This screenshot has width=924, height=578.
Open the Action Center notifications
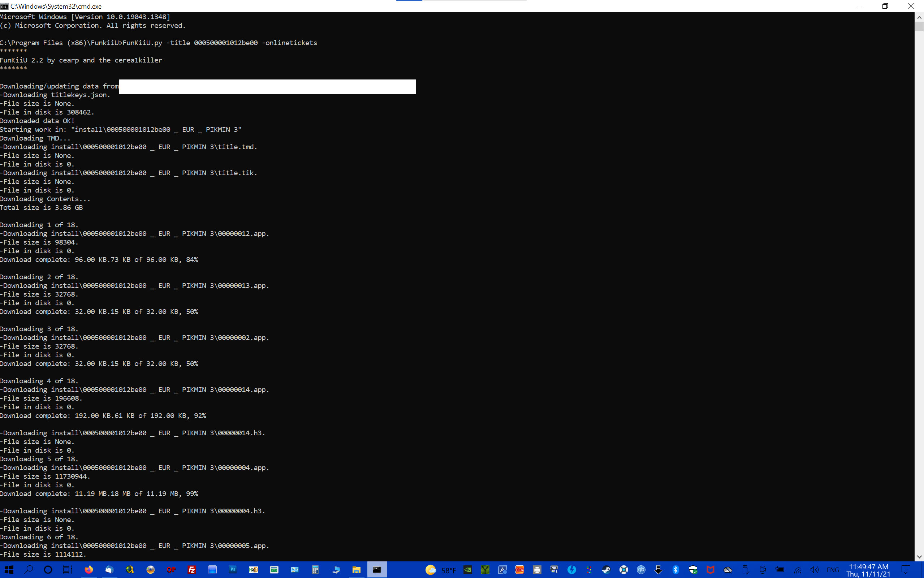point(906,570)
